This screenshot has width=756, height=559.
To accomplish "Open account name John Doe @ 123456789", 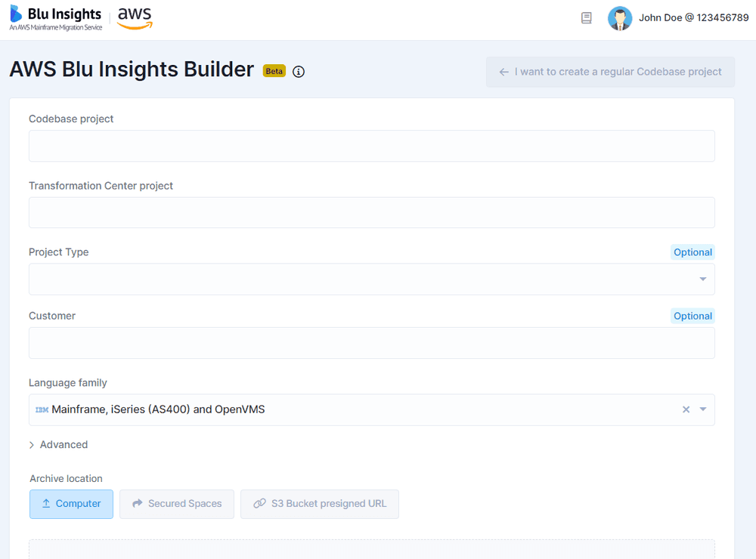I will [x=694, y=18].
